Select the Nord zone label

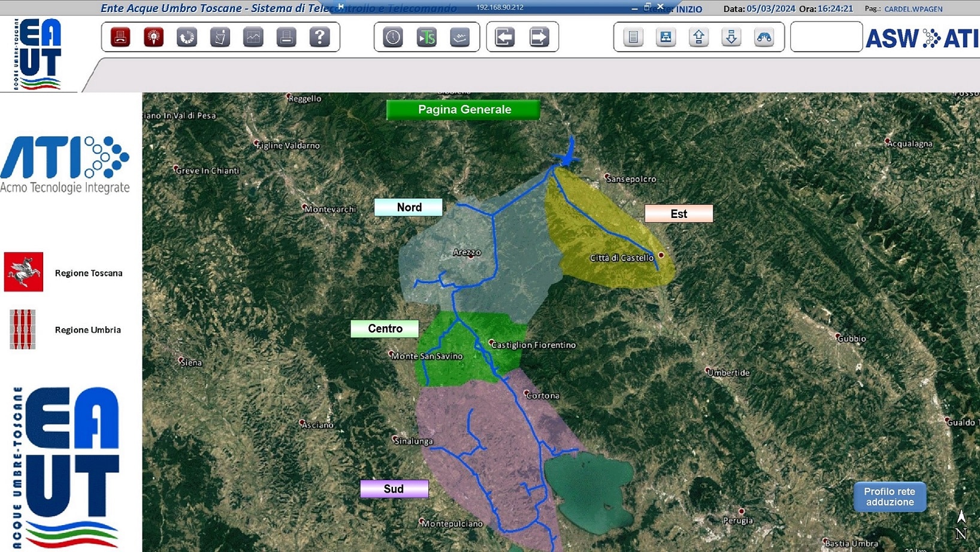409,207
